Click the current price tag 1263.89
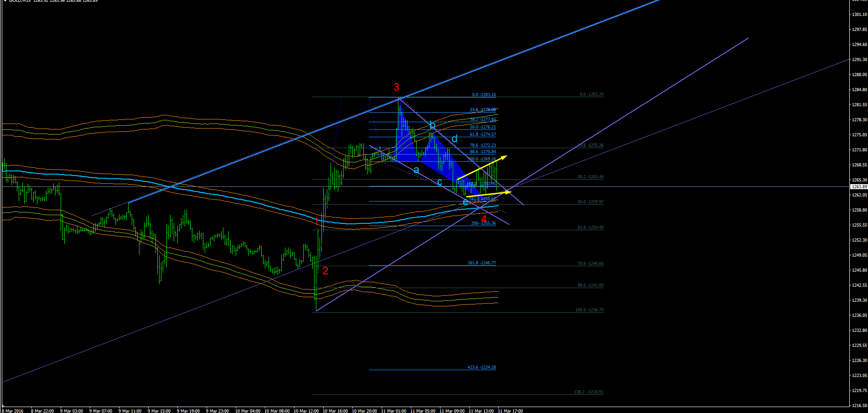Image resolution: width=868 pixels, height=413 pixels. tap(859, 187)
